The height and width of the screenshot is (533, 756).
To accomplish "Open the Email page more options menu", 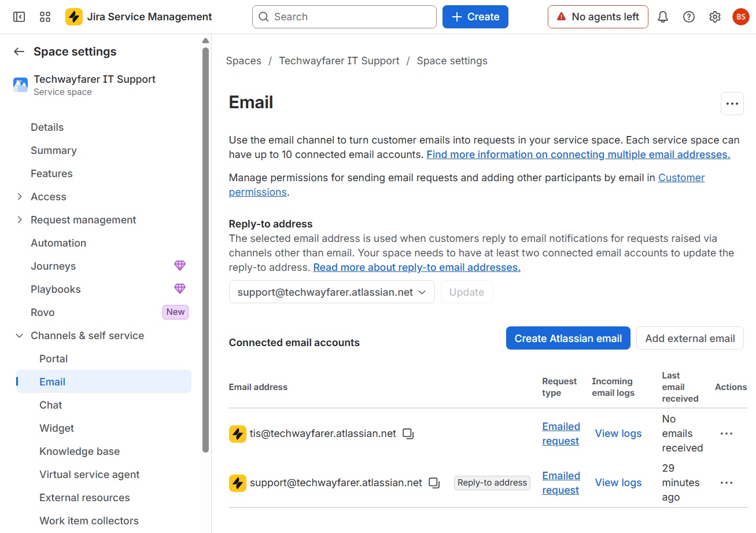I will point(732,104).
